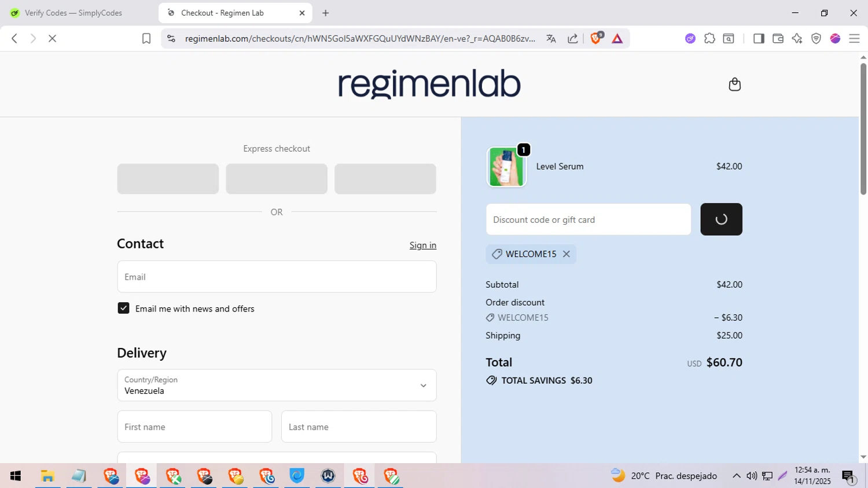Click the first express checkout button
The height and width of the screenshot is (488, 868).
[x=168, y=179]
